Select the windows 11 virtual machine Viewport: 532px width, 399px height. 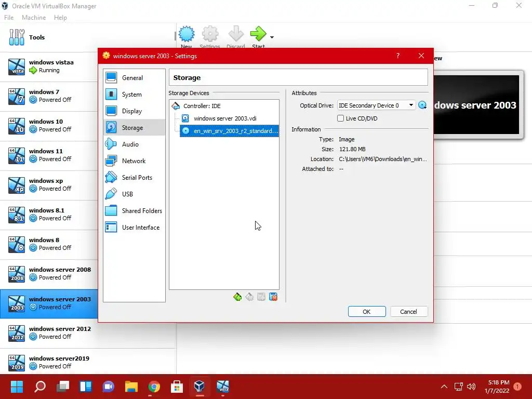click(49, 155)
